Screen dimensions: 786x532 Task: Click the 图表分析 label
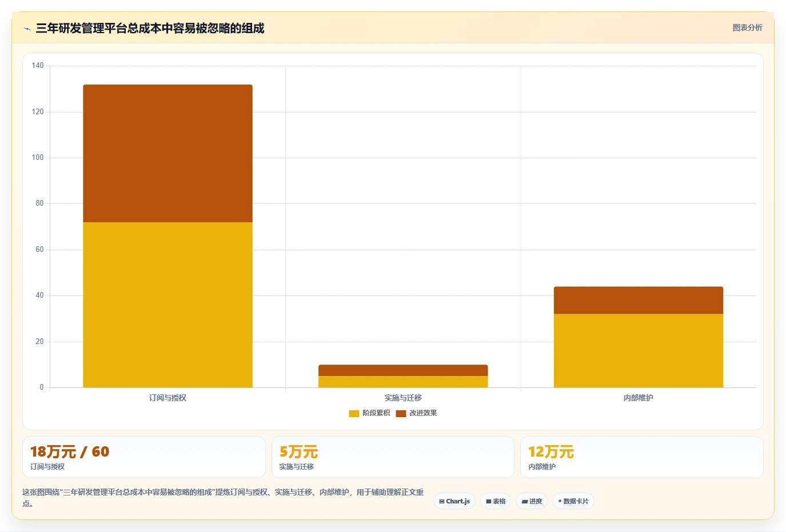point(747,27)
